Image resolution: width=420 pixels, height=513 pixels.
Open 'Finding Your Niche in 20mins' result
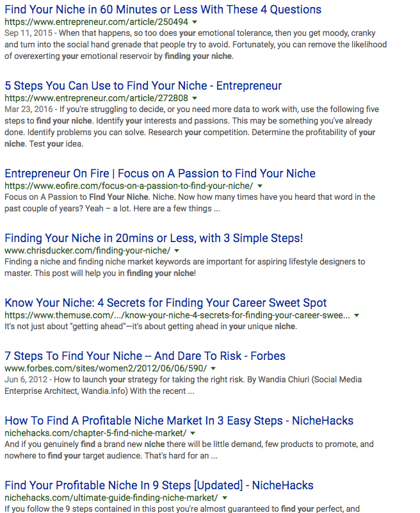[x=154, y=238]
